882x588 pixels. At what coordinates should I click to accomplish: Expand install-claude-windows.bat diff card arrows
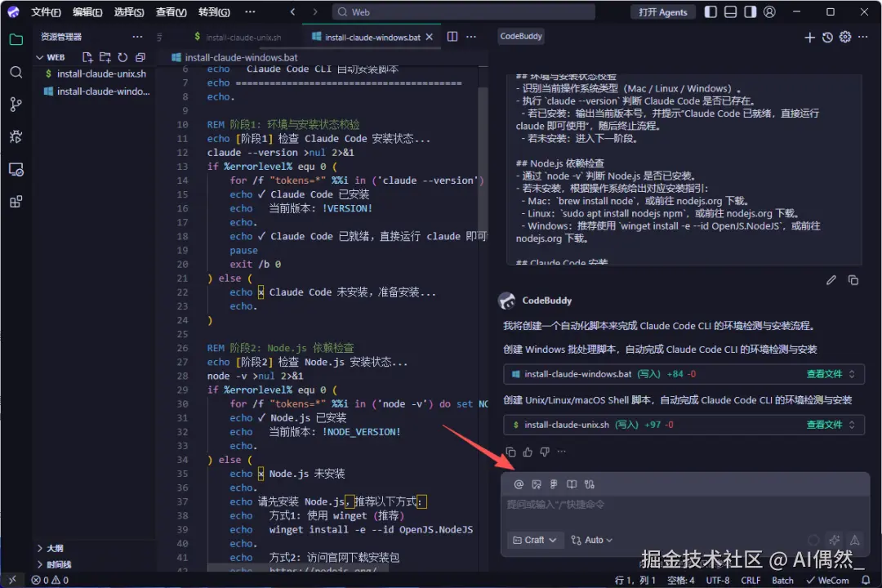(852, 374)
